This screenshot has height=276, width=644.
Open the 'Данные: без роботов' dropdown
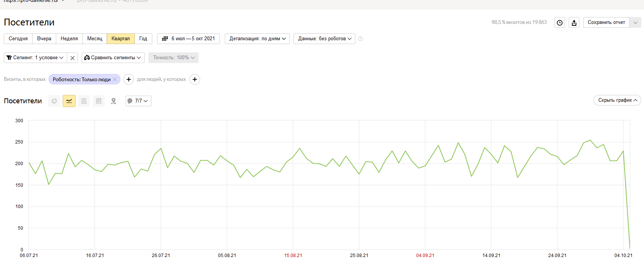pyautogui.click(x=325, y=39)
